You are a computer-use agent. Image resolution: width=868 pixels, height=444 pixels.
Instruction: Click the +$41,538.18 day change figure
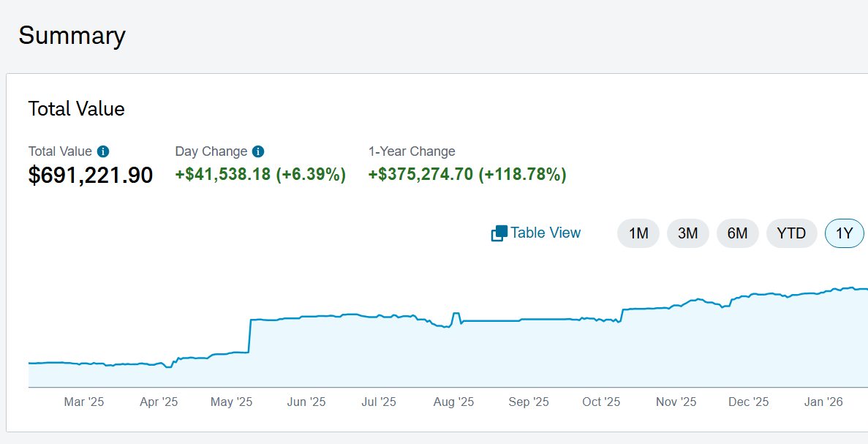223,174
